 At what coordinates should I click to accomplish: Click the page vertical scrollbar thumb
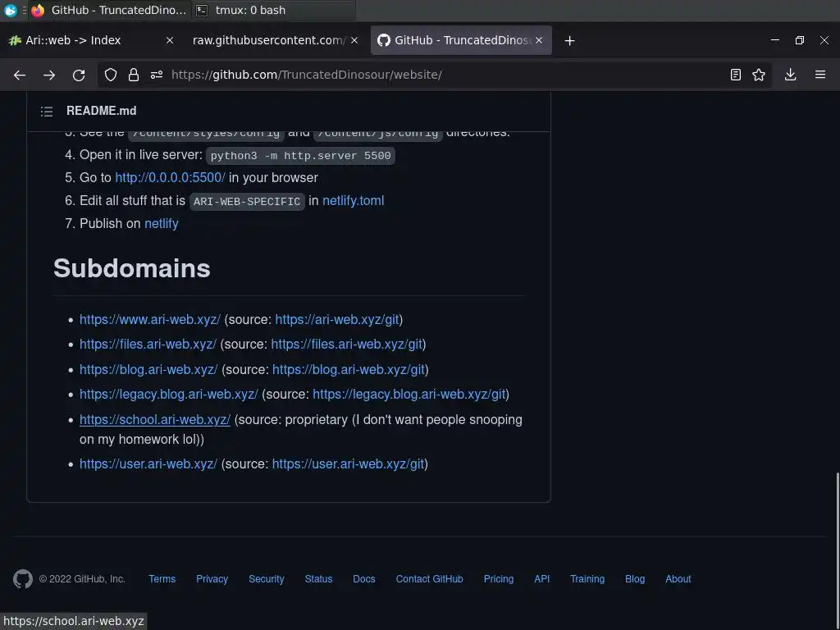click(x=837, y=549)
